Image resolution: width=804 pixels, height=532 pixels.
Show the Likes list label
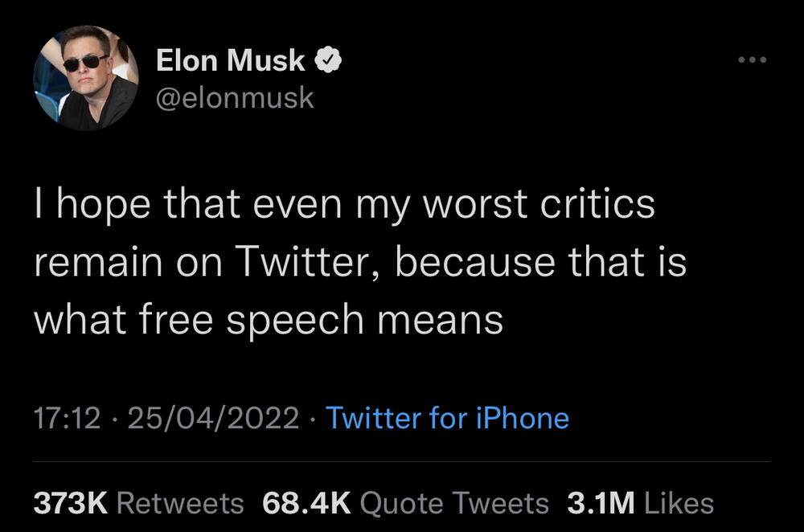[x=679, y=504]
